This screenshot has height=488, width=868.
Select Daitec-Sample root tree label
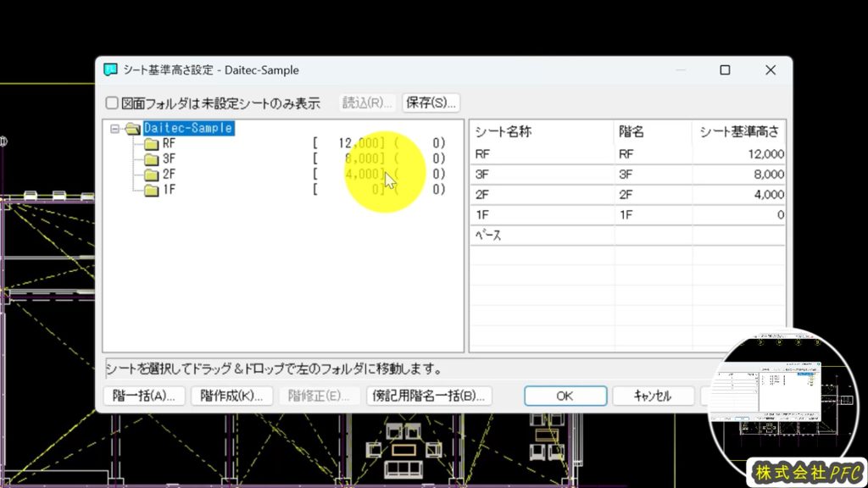pyautogui.click(x=187, y=129)
